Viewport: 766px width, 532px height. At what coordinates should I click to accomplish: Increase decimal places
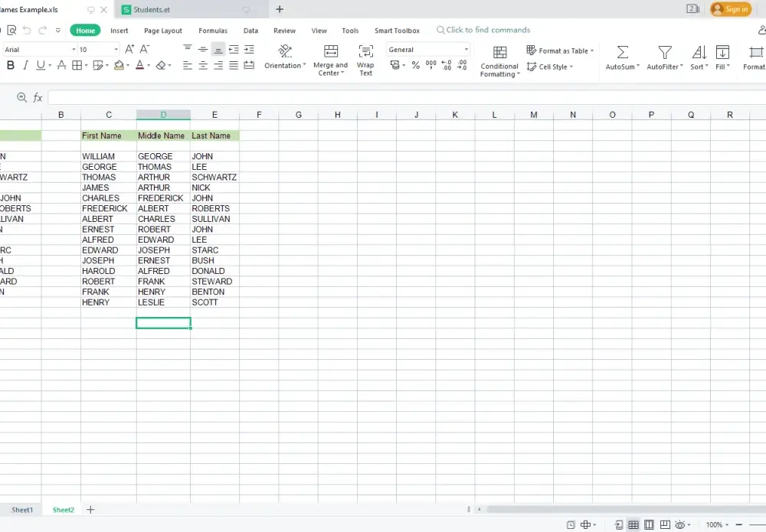click(447, 65)
